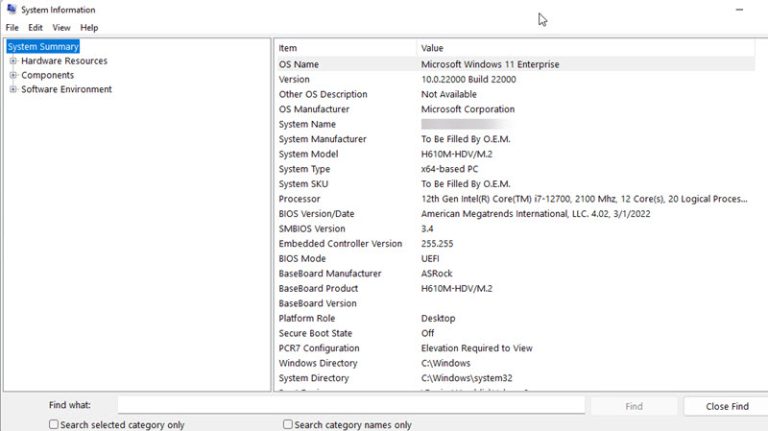
Task: Click the UEFI value
Action: pos(430,259)
